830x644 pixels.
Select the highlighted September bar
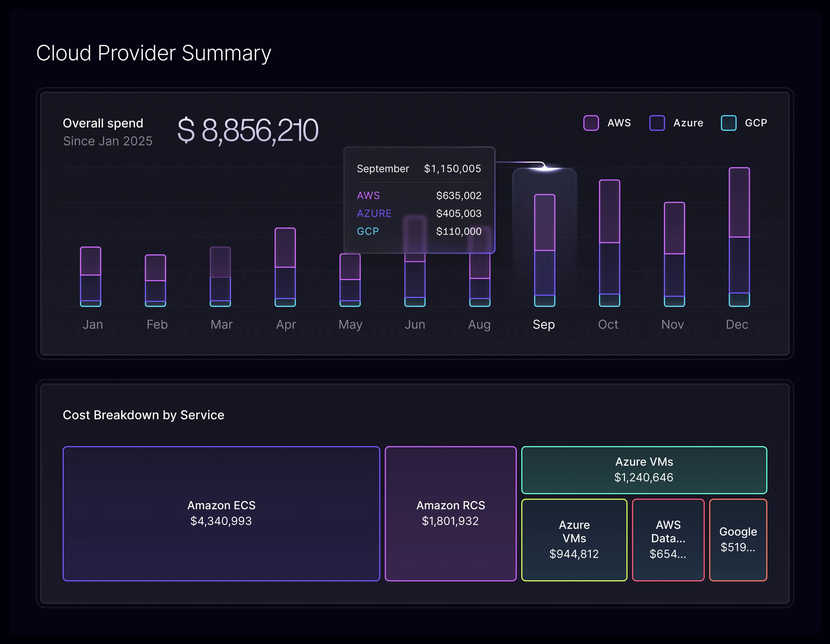tap(544, 250)
